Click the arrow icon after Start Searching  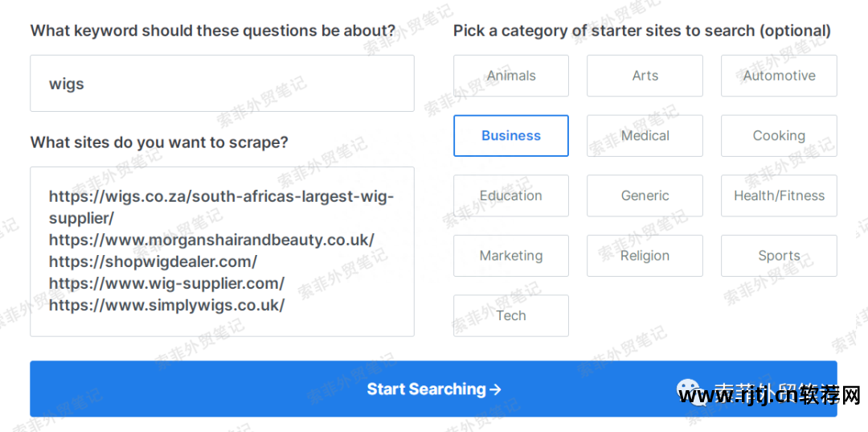(x=496, y=390)
